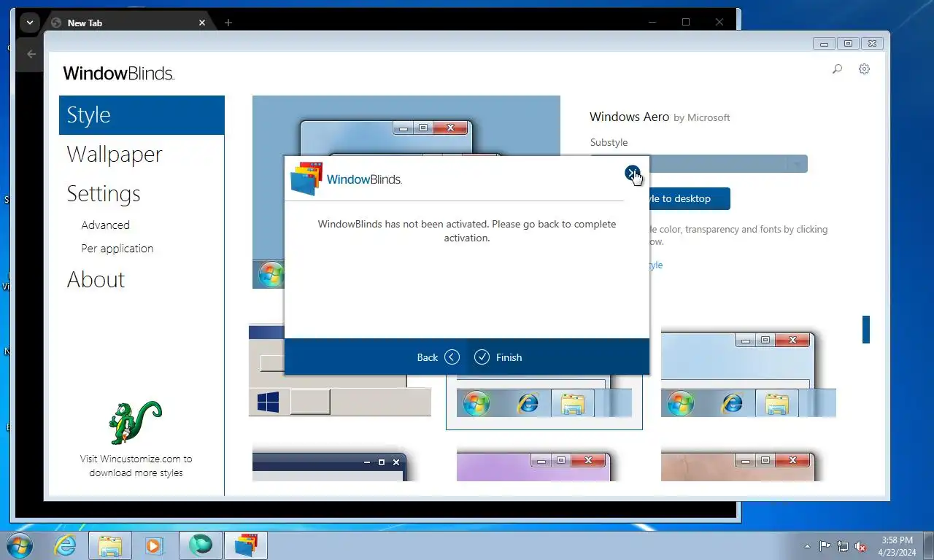The width and height of the screenshot is (934, 560).
Task: Click the WindowBlinds logo in the dialog
Action: coord(346,179)
